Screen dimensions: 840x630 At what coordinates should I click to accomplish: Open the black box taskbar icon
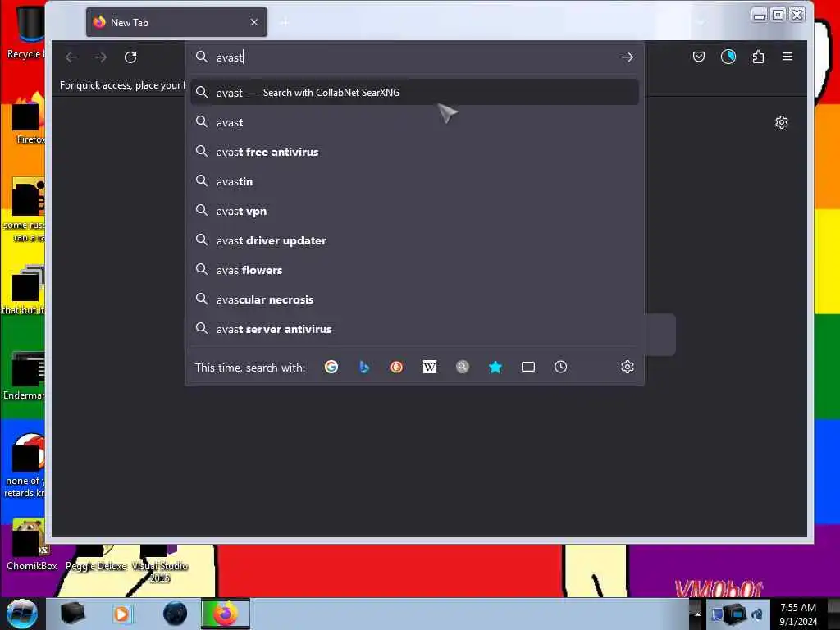[x=73, y=614]
